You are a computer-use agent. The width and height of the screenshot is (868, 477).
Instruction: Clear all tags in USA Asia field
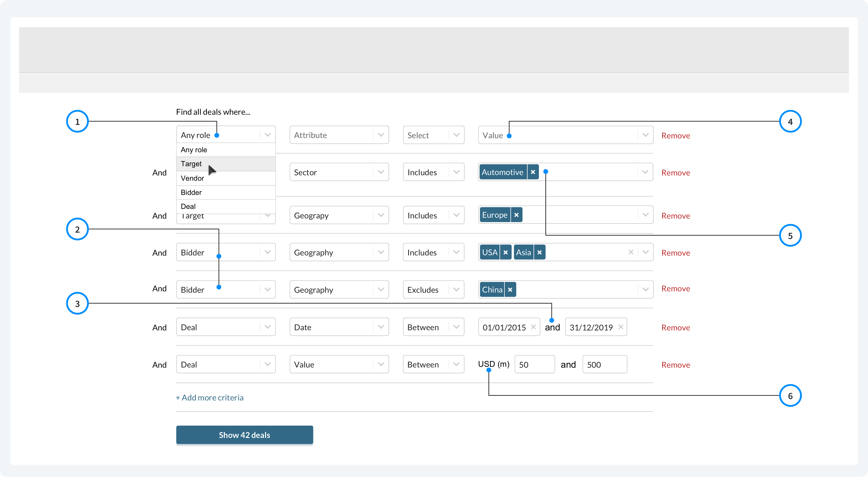(631, 252)
